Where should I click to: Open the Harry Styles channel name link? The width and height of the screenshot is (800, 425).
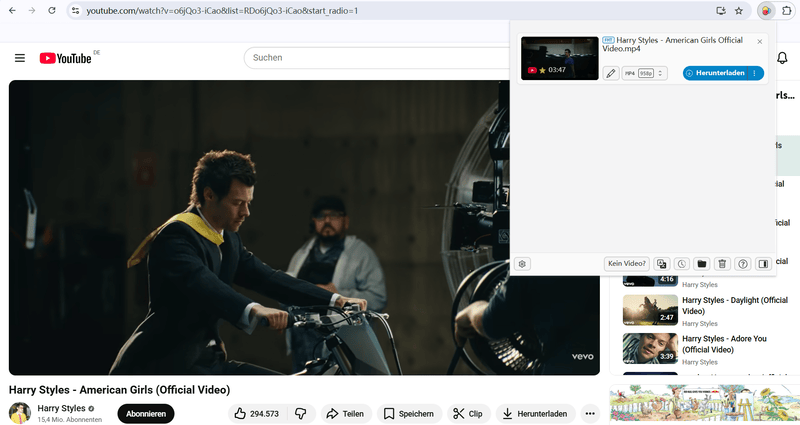click(61, 408)
